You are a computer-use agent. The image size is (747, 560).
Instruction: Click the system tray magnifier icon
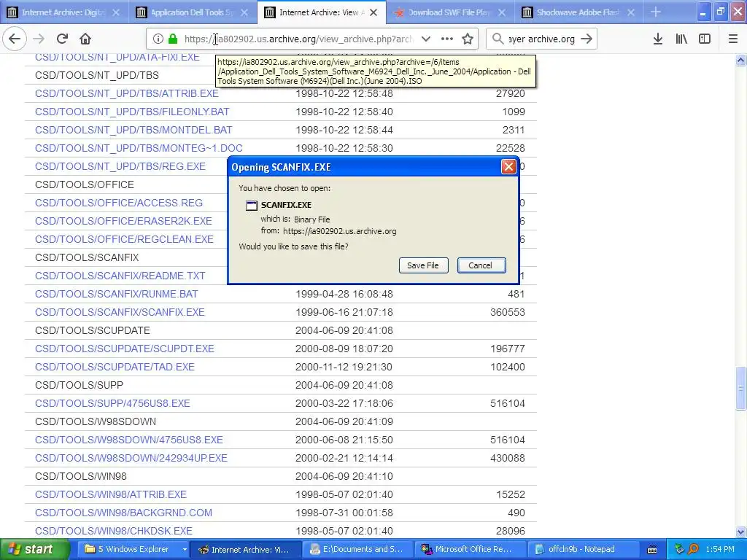(x=693, y=550)
